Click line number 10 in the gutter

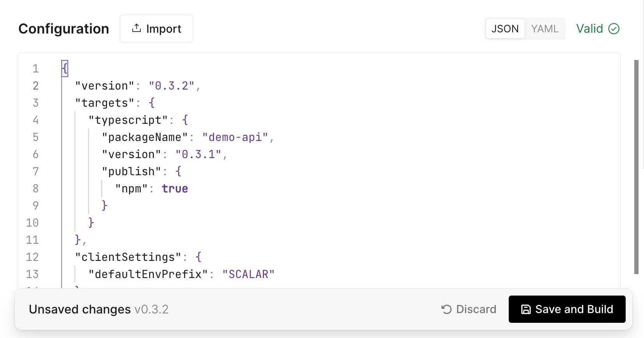pyautogui.click(x=32, y=223)
